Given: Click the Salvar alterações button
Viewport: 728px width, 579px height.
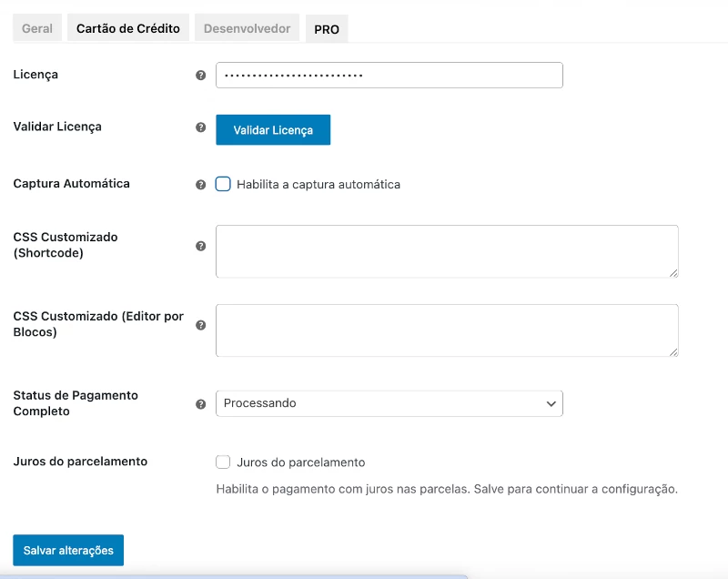Looking at the screenshot, I should point(68,551).
